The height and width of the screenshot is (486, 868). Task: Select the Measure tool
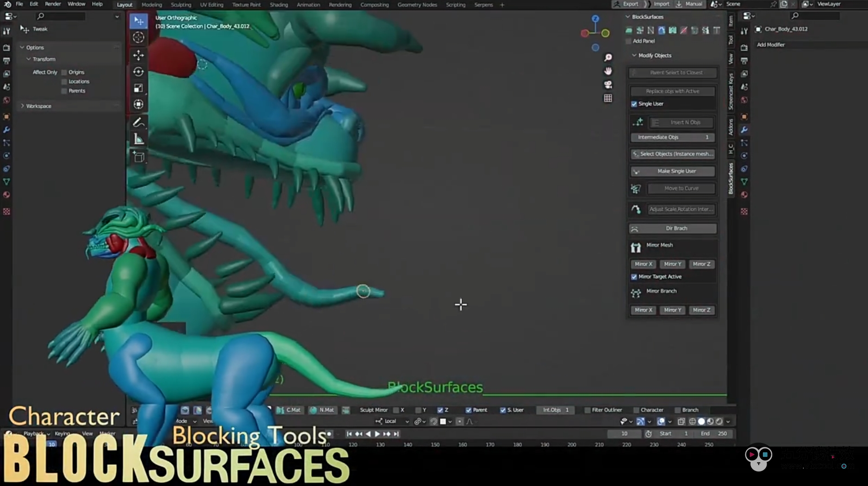[x=138, y=139]
